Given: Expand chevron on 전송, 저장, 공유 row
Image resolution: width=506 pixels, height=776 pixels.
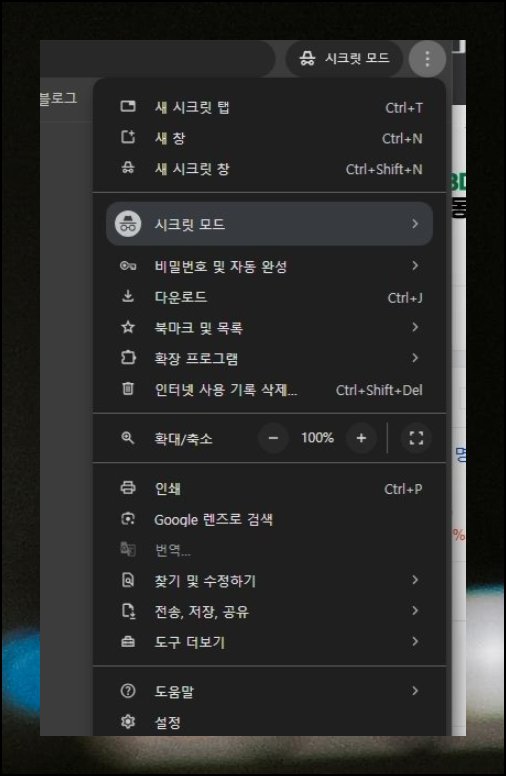Looking at the screenshot, I should (x=415, y=610).
